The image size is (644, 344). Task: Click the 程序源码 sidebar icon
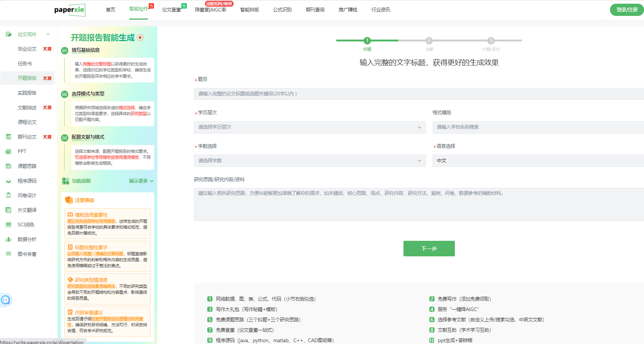click(8, 181)
